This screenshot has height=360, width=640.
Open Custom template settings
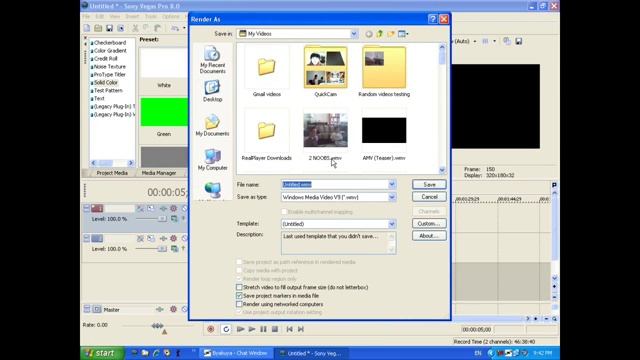coord(429,224)
